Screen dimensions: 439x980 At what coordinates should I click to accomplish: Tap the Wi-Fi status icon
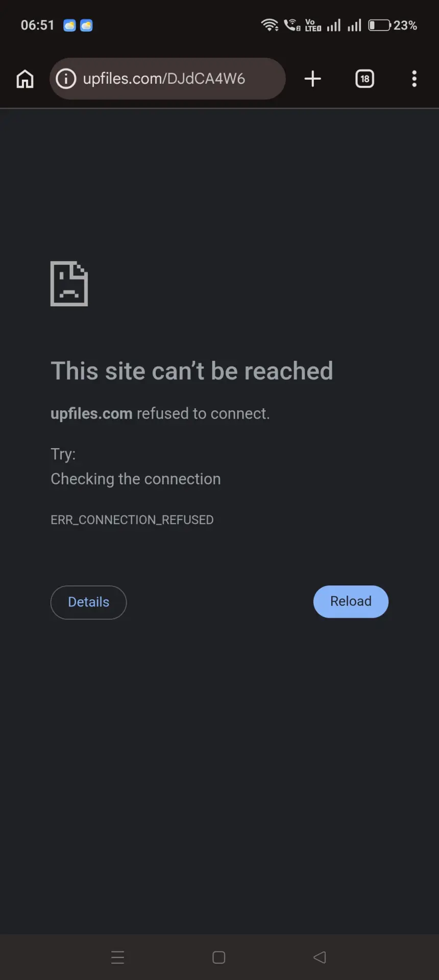(270, 25)
